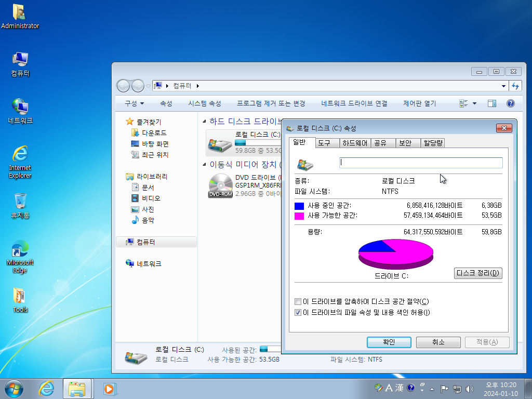Collapse the 이동식 미디어 장치 group

tap(204, 165)
